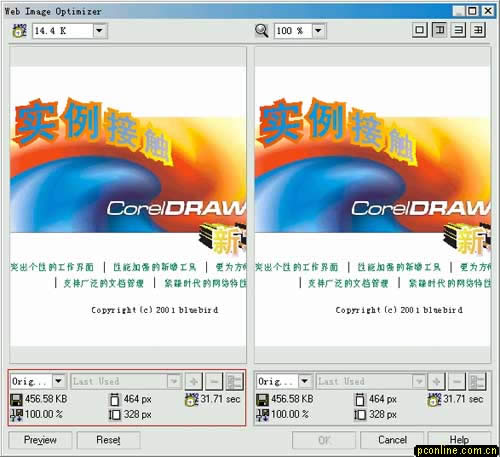Open right pane Last Used preset dropdown
The height and width of the screenshot is (457, 500).
point(419,381)
